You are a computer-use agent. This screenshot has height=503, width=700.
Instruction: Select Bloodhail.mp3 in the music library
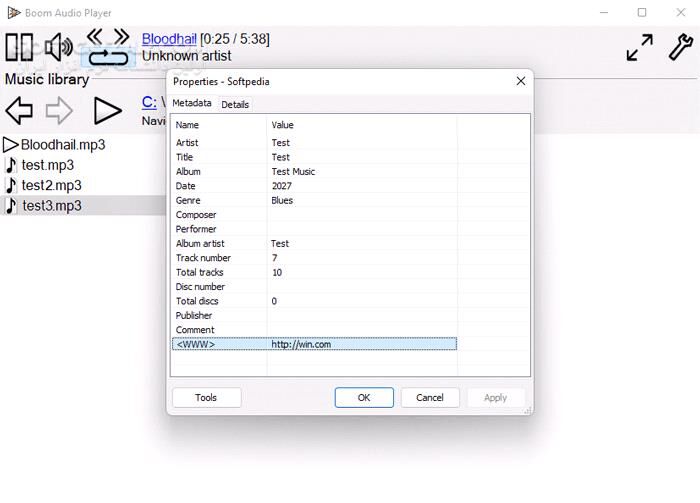[62, 144]
